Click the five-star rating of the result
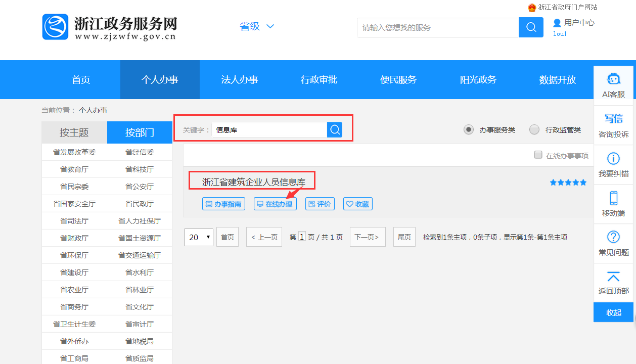The image size is (636, 364). (x=568, y=183)
